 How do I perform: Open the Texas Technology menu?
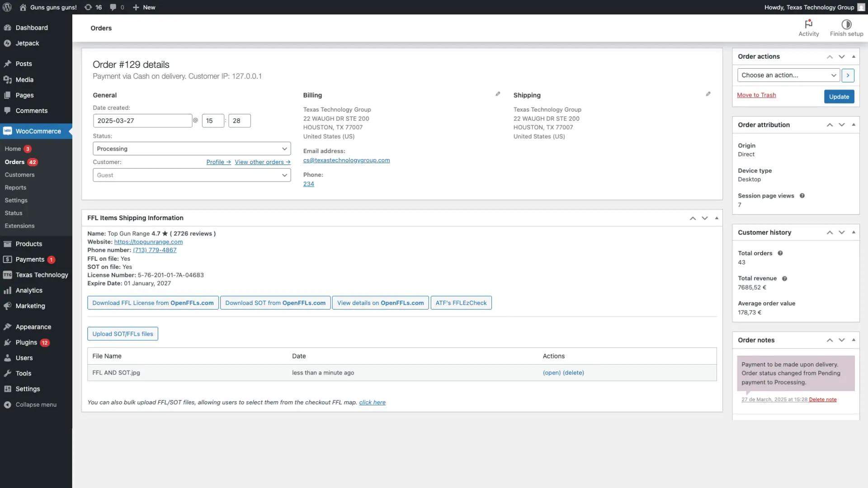click(42, 275)
